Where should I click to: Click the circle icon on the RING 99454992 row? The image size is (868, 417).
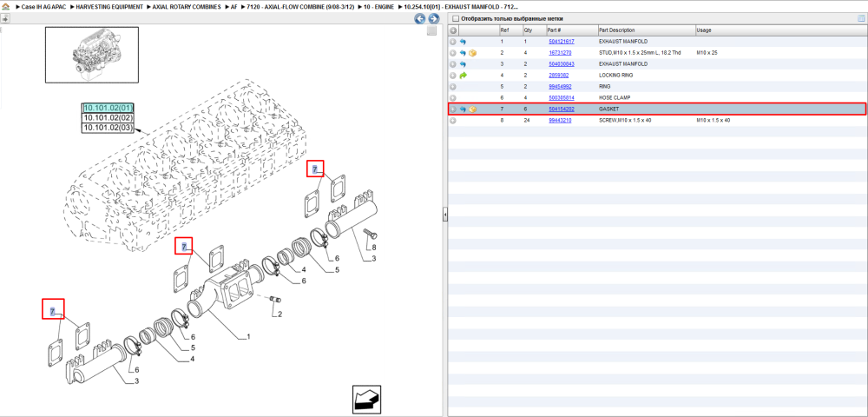coord(453,86)
